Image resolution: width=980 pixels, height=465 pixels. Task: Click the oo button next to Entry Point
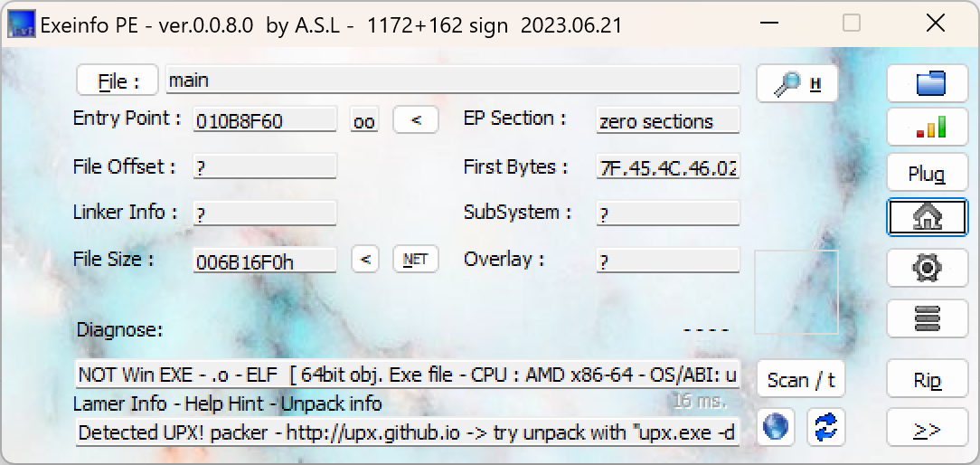(364, 120)
